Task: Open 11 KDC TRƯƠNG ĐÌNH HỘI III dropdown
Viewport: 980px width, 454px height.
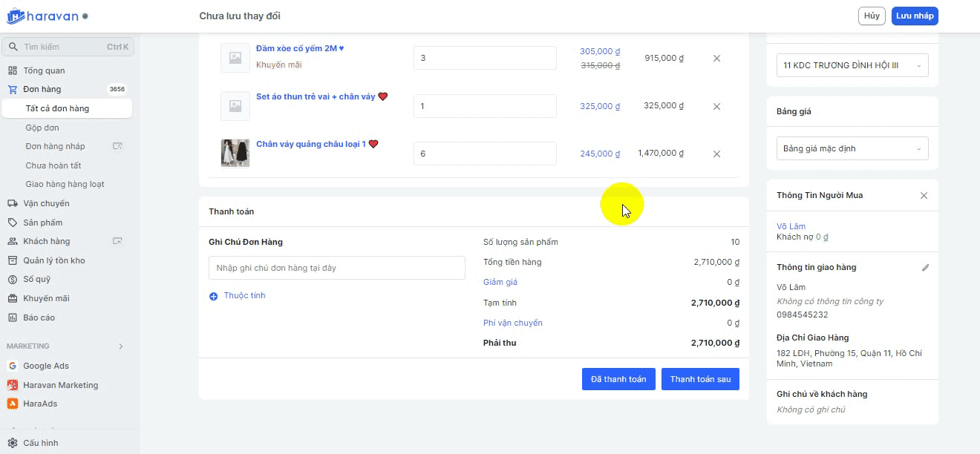Action: [852, 65]
